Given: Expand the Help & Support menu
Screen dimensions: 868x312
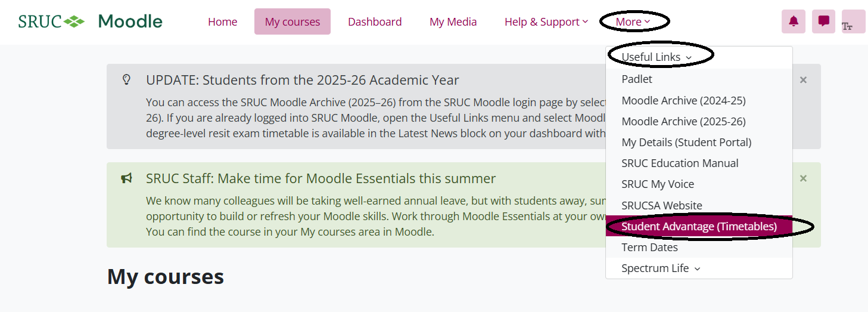Looking at the screenshot, I should click(546, 21).
